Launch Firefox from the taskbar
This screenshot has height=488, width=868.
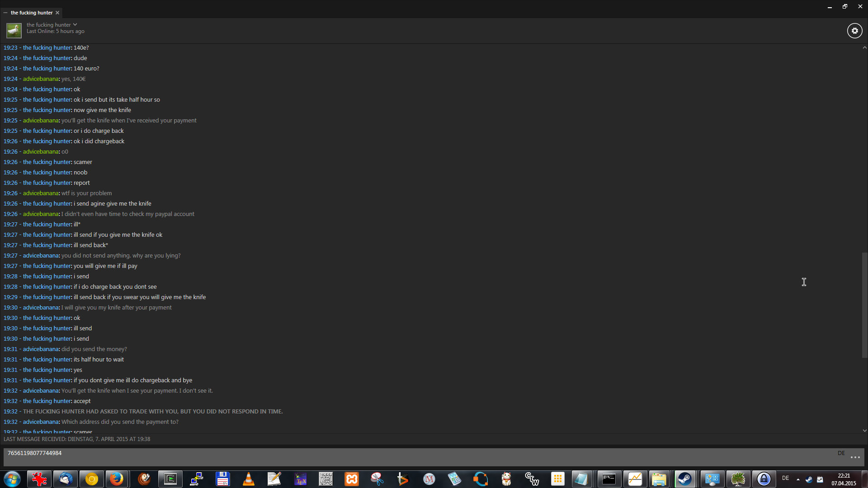(x=117, y=479)
